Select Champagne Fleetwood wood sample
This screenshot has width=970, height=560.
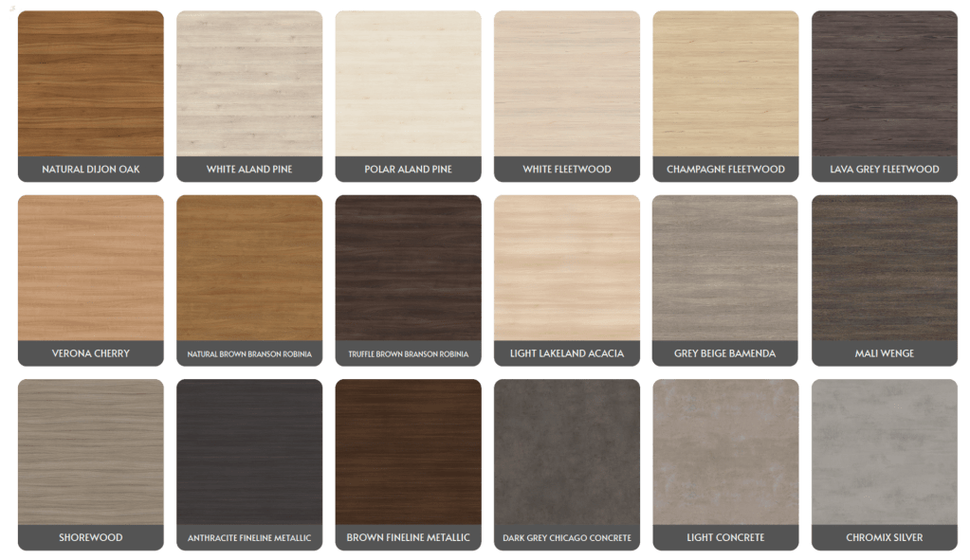pos(725,85)
